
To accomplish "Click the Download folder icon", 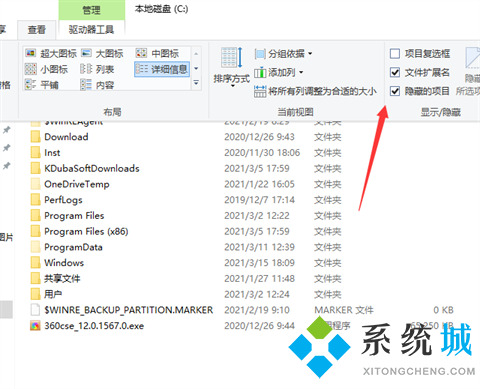I will [35, 137].
